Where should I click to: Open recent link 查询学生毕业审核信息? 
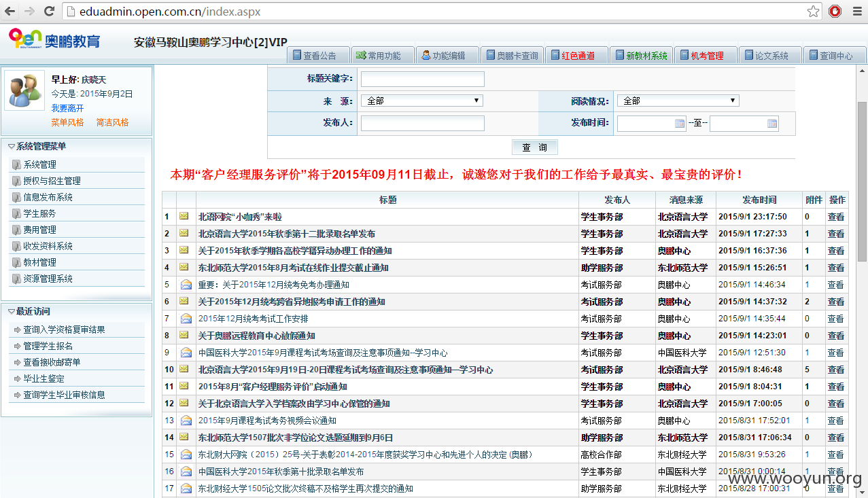[x=64, y=395]
